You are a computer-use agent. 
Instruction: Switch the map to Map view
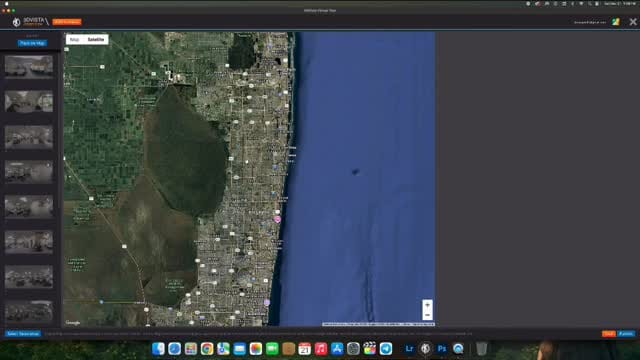pyautogui.click(x=74, y=40)
